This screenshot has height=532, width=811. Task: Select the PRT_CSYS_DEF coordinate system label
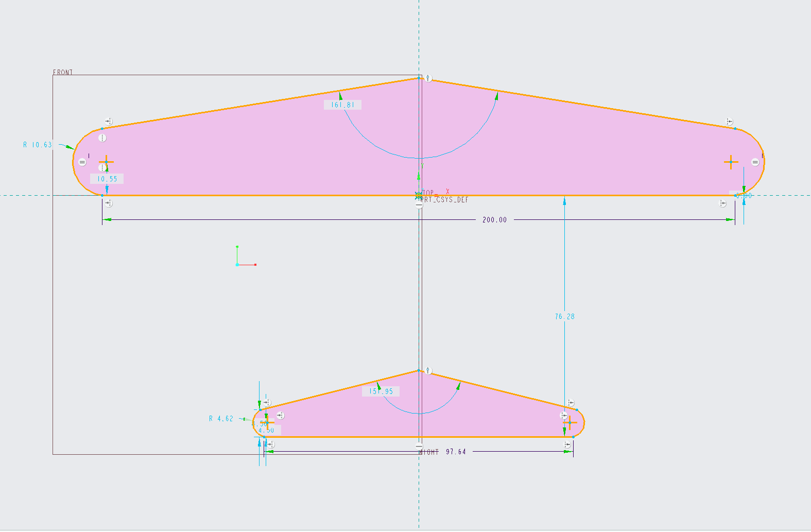(444, 200)
